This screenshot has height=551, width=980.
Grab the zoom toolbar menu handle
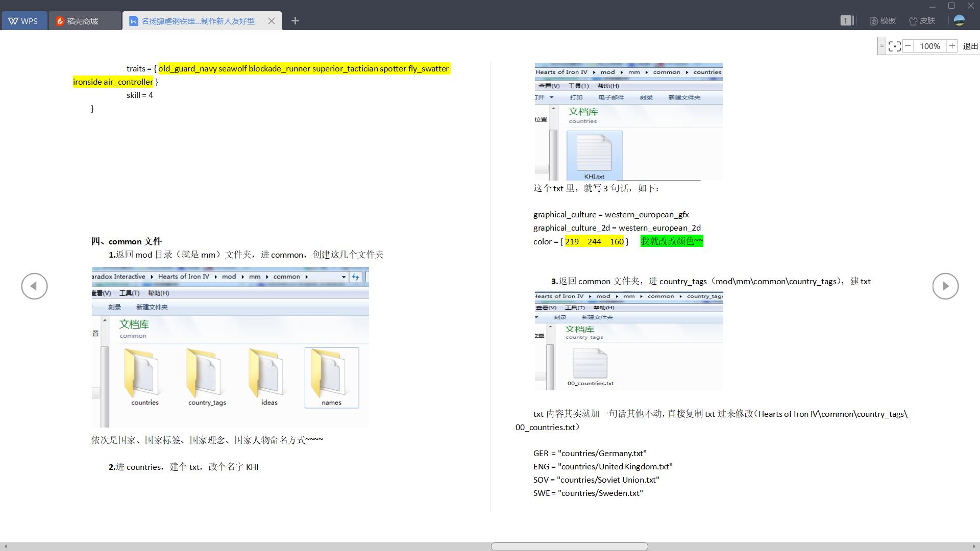pos(881,46)
